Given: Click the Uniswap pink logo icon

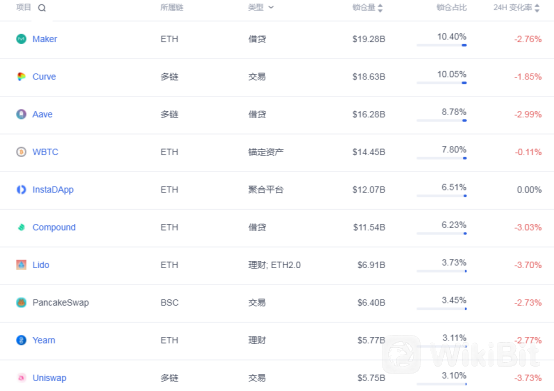Looking at the screenshot, I should (21, 378).
